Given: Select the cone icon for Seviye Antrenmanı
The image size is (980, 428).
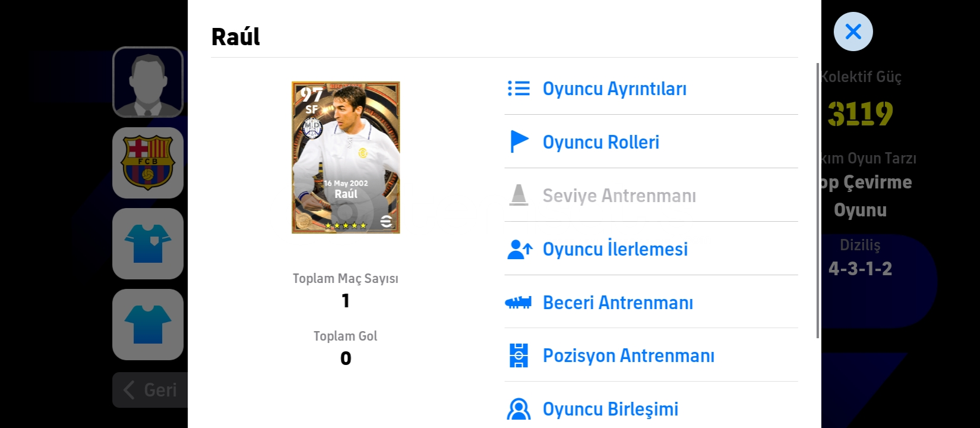Looking at the screenshot, I should pyautogui.click(x=519, y=195).
